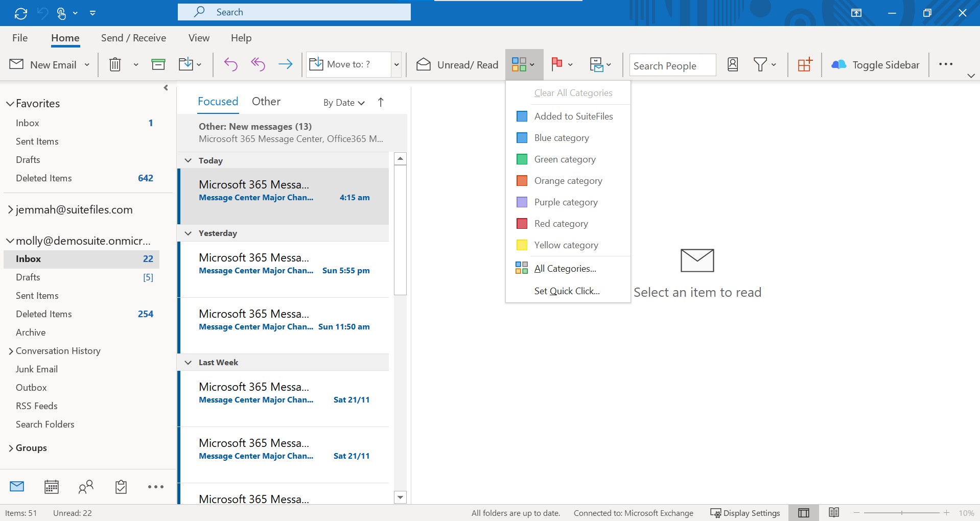This screenshot has width=980, height=521.
Task: Check the Purple category in the menu
Action: click(x=521, y=202)
